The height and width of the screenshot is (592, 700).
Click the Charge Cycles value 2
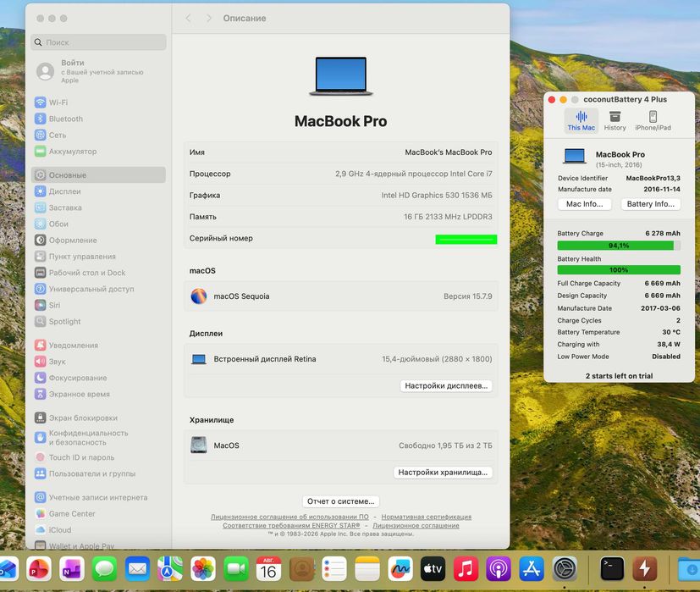[x=678, y=320]
